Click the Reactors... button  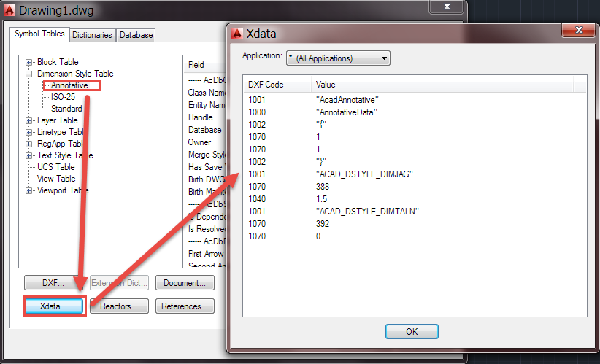point(119,306)
